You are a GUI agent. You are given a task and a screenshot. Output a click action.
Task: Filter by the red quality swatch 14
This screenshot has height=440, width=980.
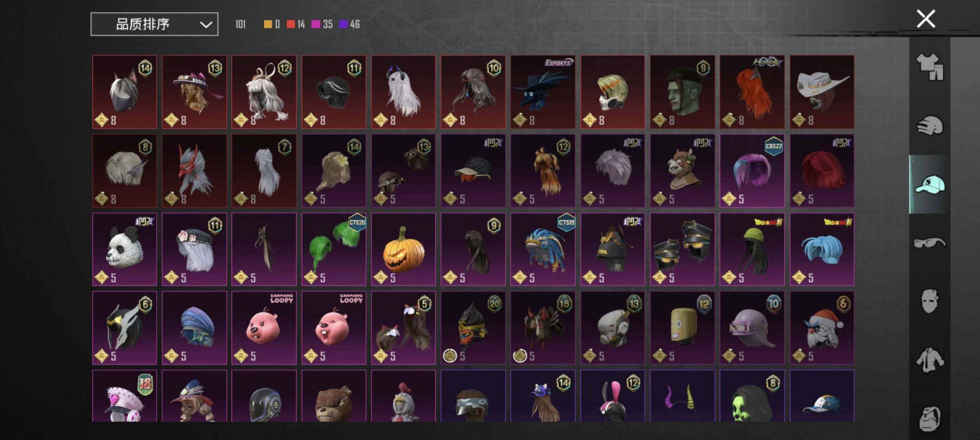[296, 24]
